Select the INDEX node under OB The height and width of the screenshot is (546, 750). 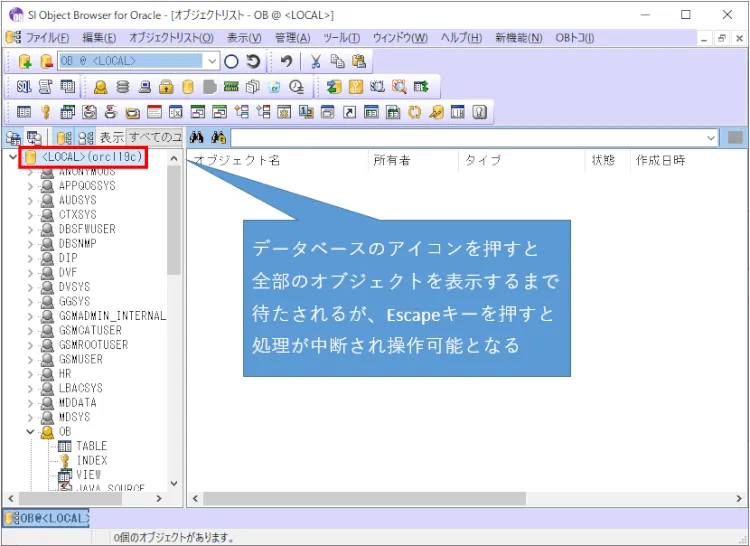click(x=92, y=460)
